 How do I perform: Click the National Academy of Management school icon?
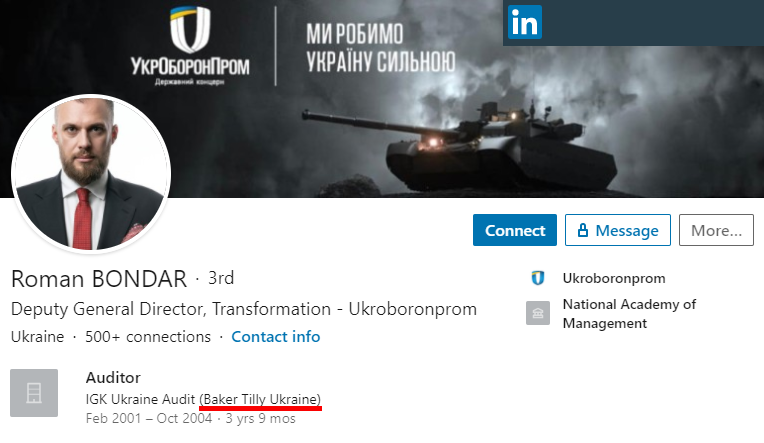[538, 313]
